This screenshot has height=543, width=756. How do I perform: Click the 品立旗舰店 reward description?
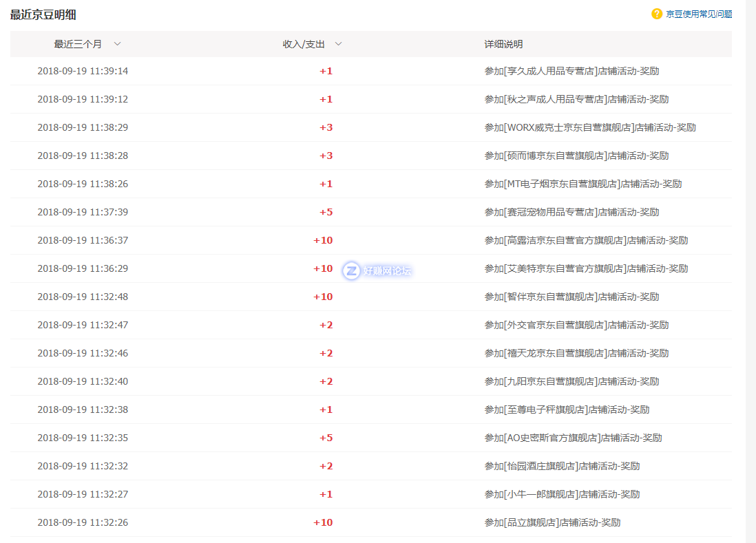point(552,522)
